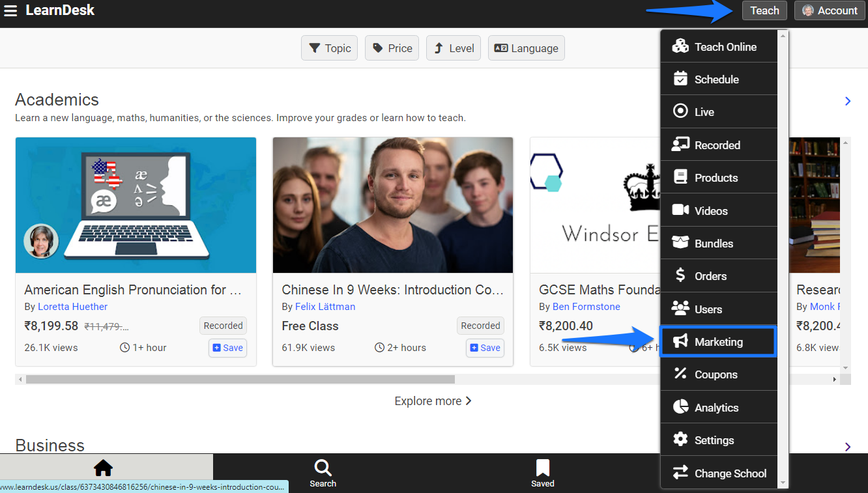Screen dimensions: 868x493
Task: Click left arrow of course scrollbar
Action: tap(20, 379)
